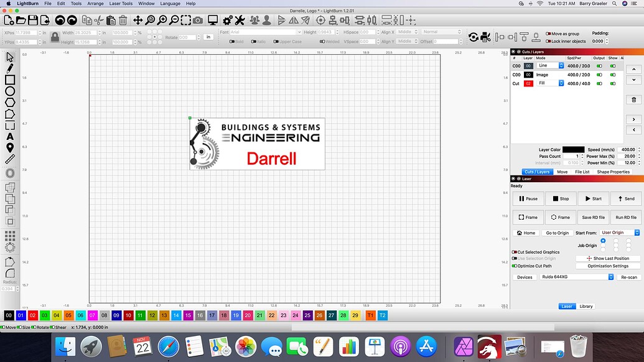
Task: Select the Draw Lines pencil tool
Action: [10, 68]
